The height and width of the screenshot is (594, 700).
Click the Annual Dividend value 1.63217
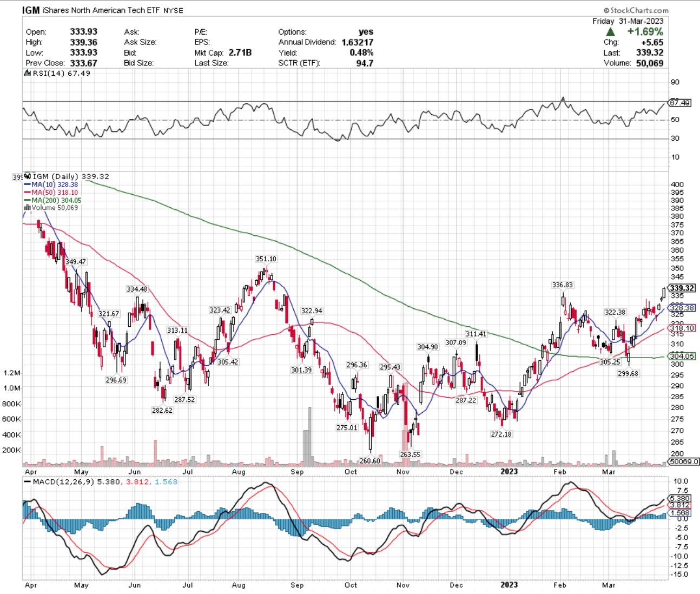pos(357,42)
